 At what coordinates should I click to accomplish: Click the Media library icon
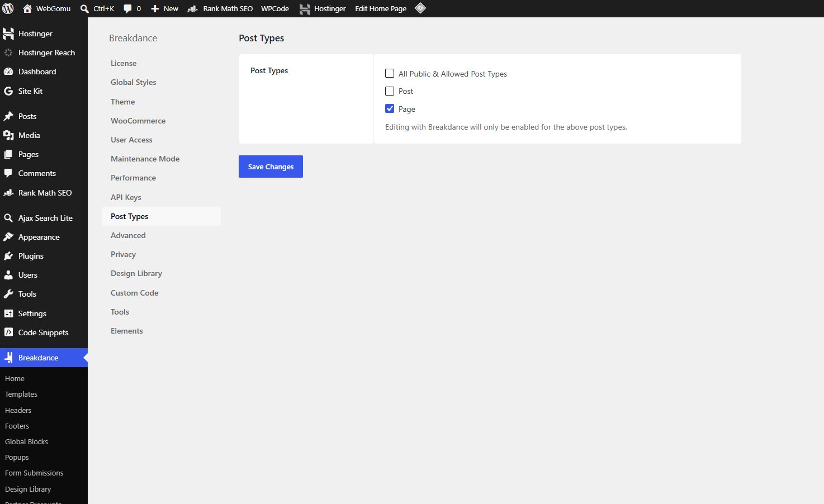[8, 135]
